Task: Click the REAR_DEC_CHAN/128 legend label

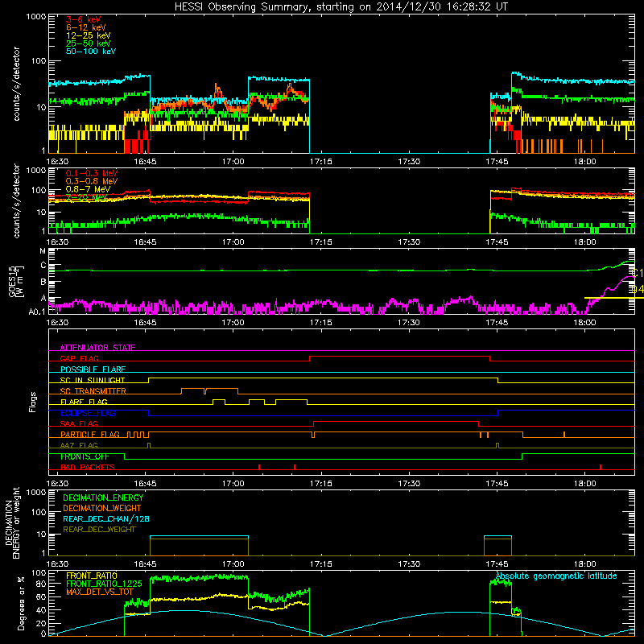Action: click(x=106, y=518)
